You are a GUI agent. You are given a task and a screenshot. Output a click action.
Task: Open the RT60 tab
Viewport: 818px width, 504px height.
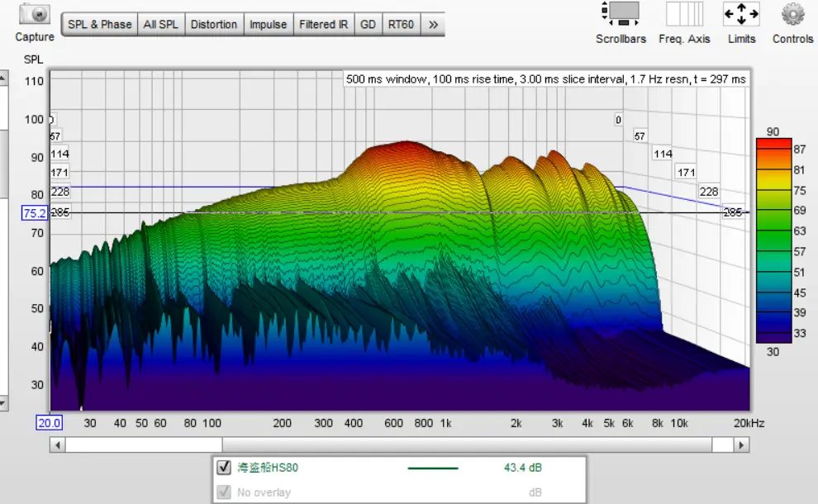pos(401,25)
